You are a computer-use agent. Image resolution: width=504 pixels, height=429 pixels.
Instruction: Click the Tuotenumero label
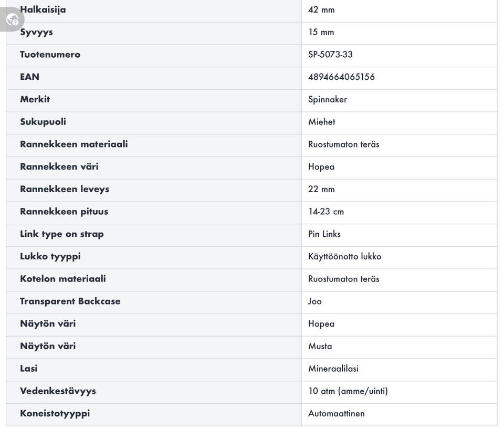50,55
